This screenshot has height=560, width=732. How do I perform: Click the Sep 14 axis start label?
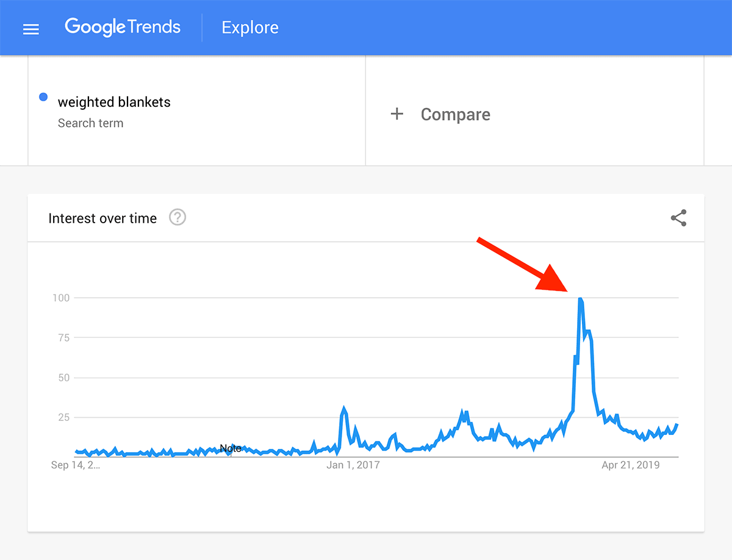(76, 465)
